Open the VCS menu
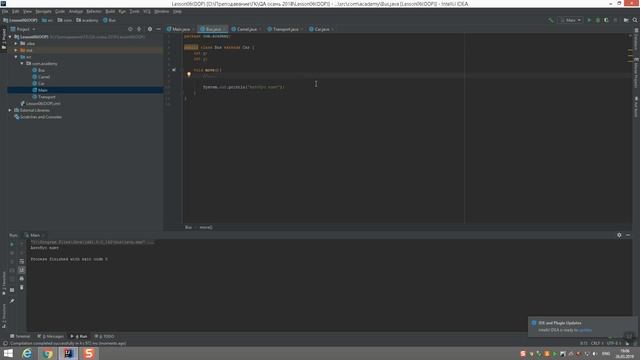 click(x=147, y=11)
